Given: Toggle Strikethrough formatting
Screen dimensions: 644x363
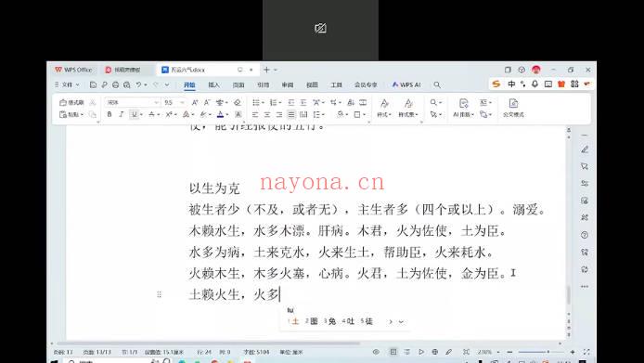Looking at the screenshot, I should coord(151,114).
